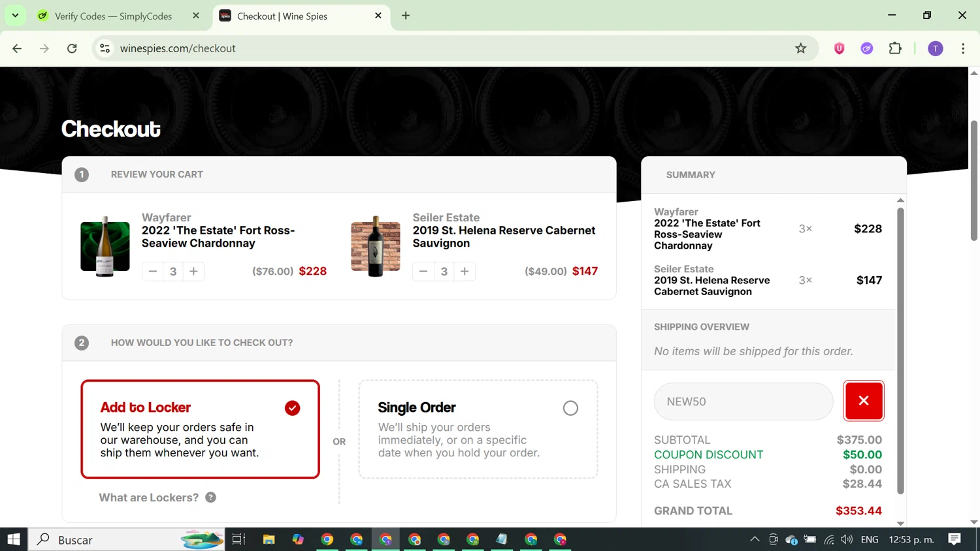Image resolution: width=980 pixels, height=551 pixels.
Task: Open the What are Lockers help icon
Action: (210, 497)
